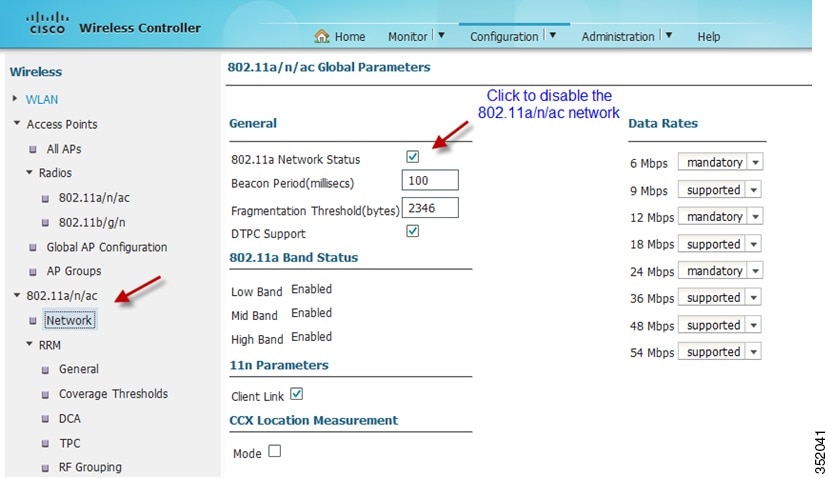This screenshot has width=828, height=479.
Task: Open the 18 Mbps data rate dropdown
Action: [x=719, y=244]
